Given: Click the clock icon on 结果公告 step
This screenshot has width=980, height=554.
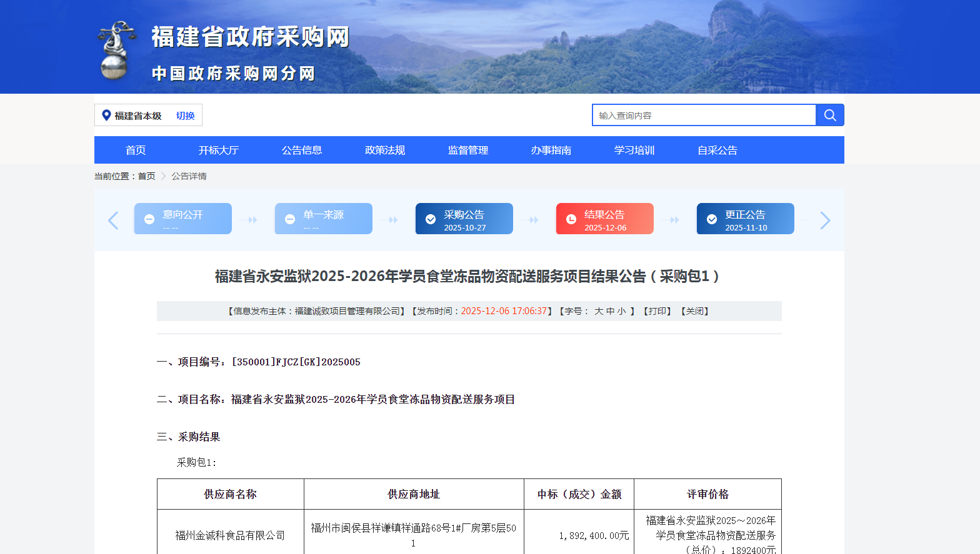Looking at the screenshot, I should coord(571,219).
